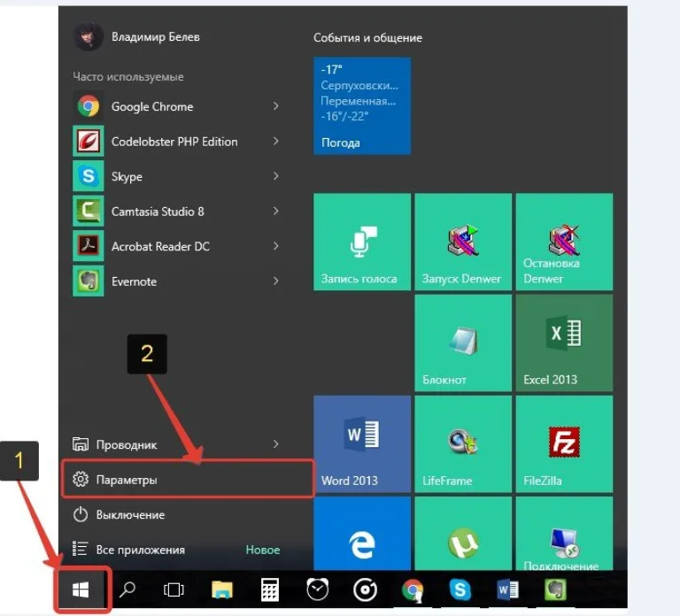Expand the Acrobat Reader DC arrow

point(276,246)
